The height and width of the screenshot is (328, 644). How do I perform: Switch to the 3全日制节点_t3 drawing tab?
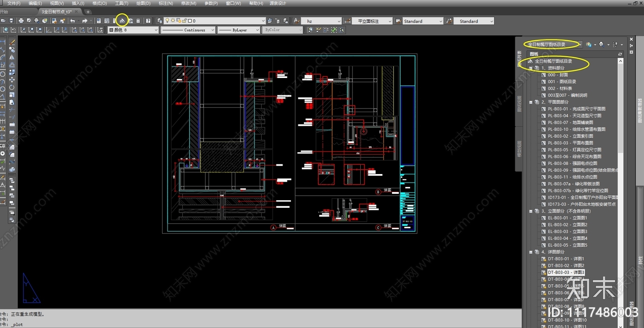click(57, 12)
